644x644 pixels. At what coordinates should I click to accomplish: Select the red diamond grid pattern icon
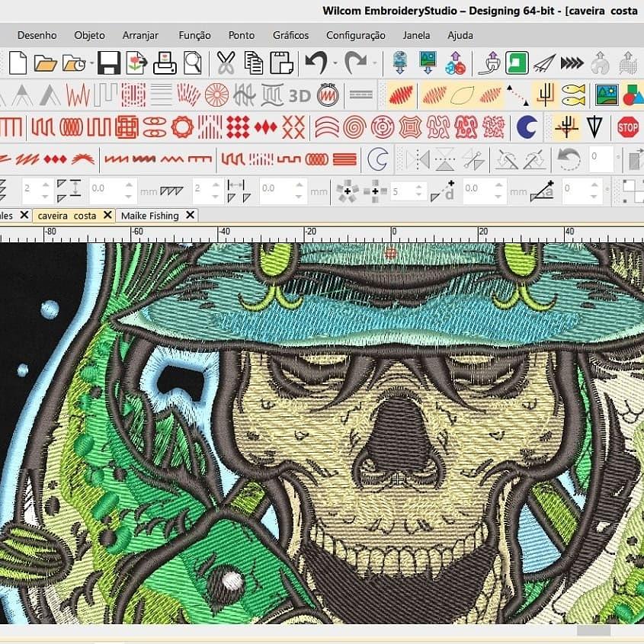[x=238, y=127]
